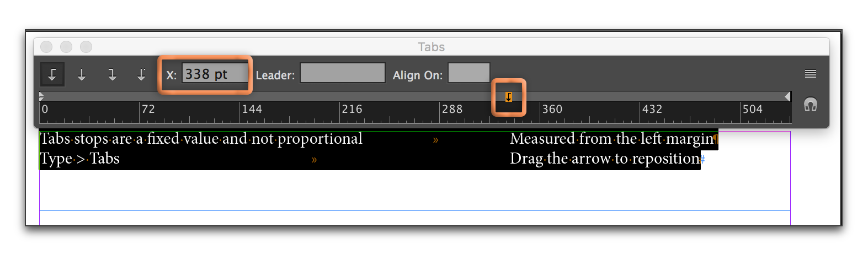Select the Center-Justified Tab button
868x255 pixels.
coord(82,74)
